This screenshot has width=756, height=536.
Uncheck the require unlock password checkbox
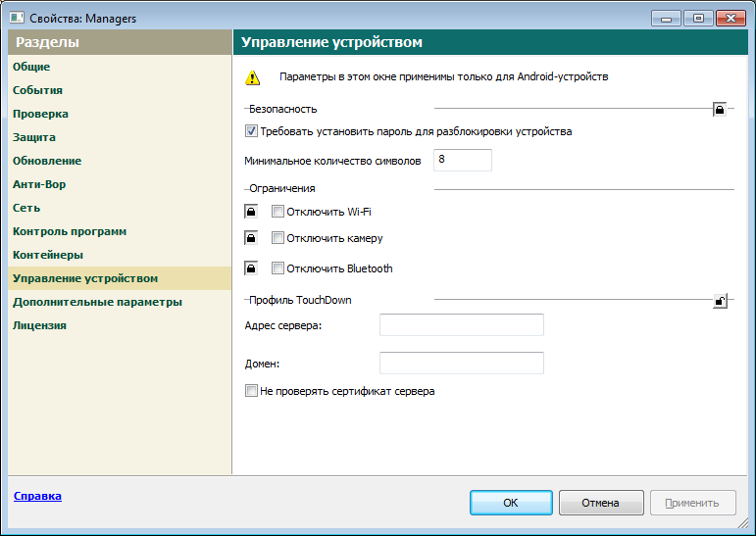[x=251, y=131]
